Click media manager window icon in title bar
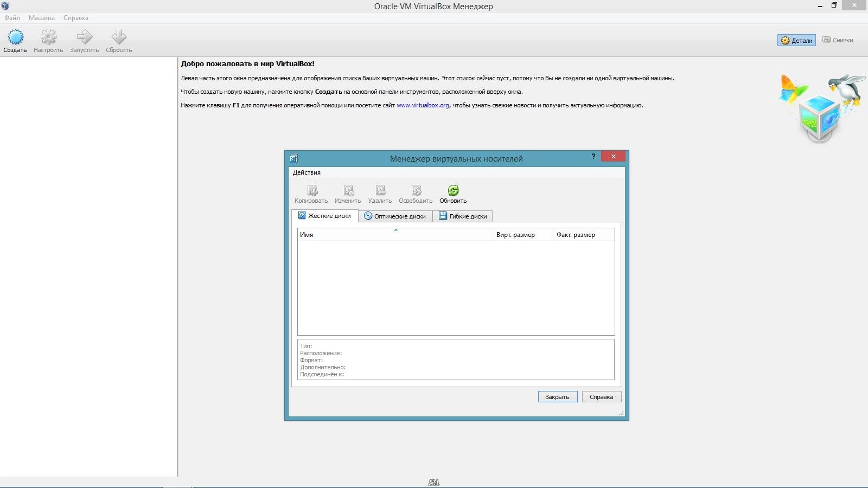Image resolution: width=868 pixels, height=488 pixels. point(293,158)
